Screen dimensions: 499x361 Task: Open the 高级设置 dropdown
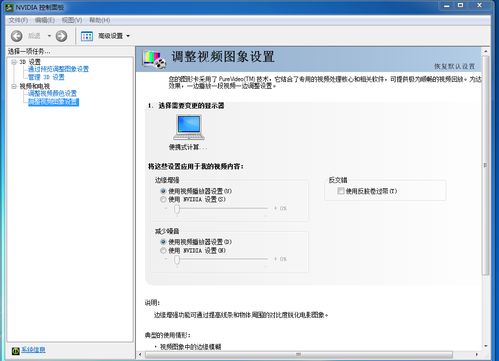pyautogui.click(x=128, y=36)
